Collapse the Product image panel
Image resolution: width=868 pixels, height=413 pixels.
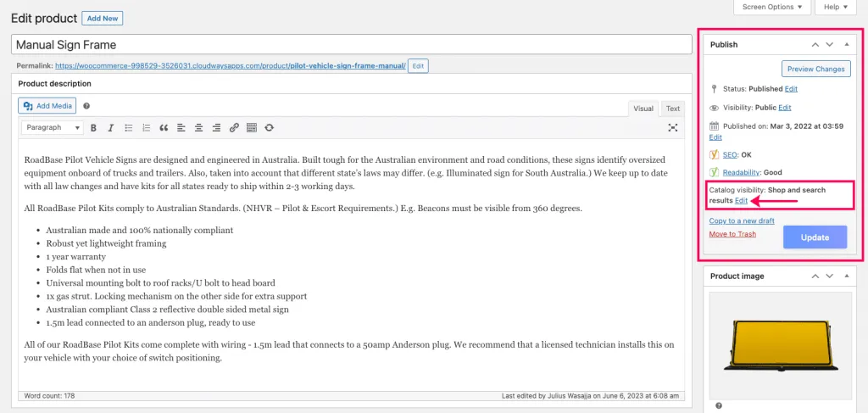point(847,276)
